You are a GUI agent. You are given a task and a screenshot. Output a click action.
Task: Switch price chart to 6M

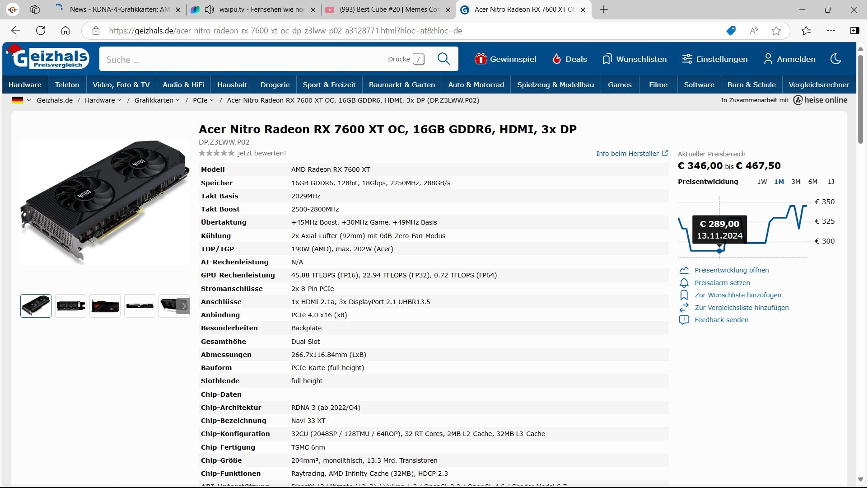812,182
